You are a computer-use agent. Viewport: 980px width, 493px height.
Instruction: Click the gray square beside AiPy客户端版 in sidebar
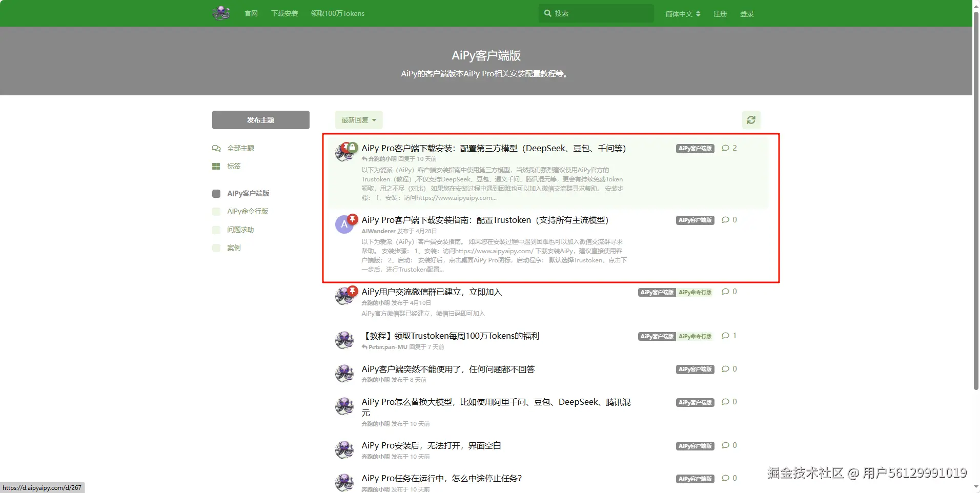tap(216, 193)
